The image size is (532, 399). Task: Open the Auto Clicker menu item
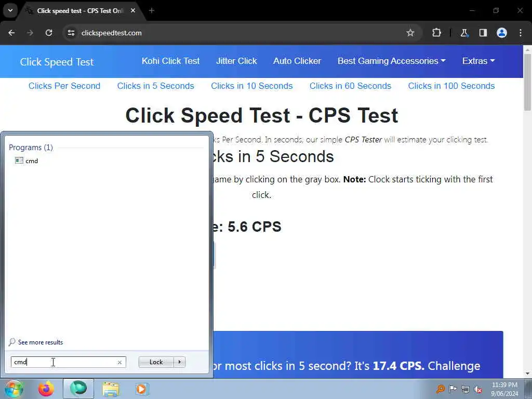click(297, 61)
